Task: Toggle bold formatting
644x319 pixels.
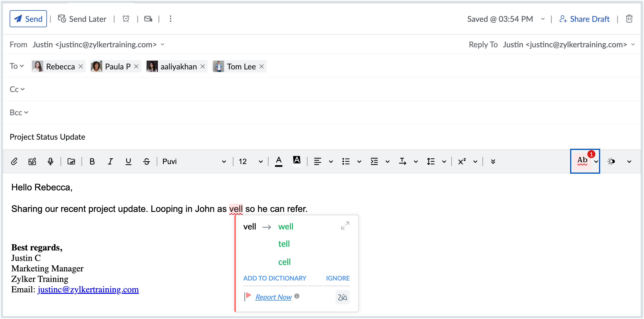Action: [x=92, y=161]
